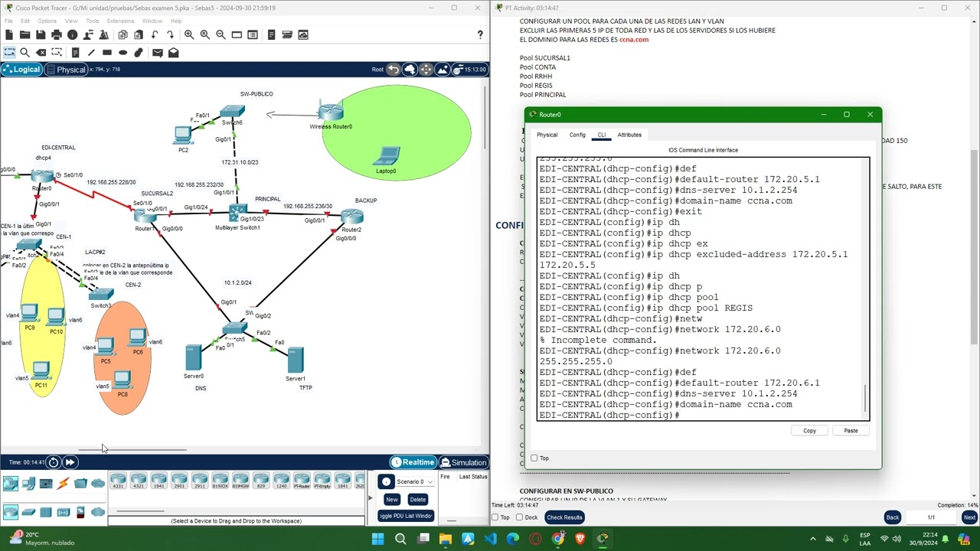Click the Back navigation arrow beside Root

pos(393,70)
